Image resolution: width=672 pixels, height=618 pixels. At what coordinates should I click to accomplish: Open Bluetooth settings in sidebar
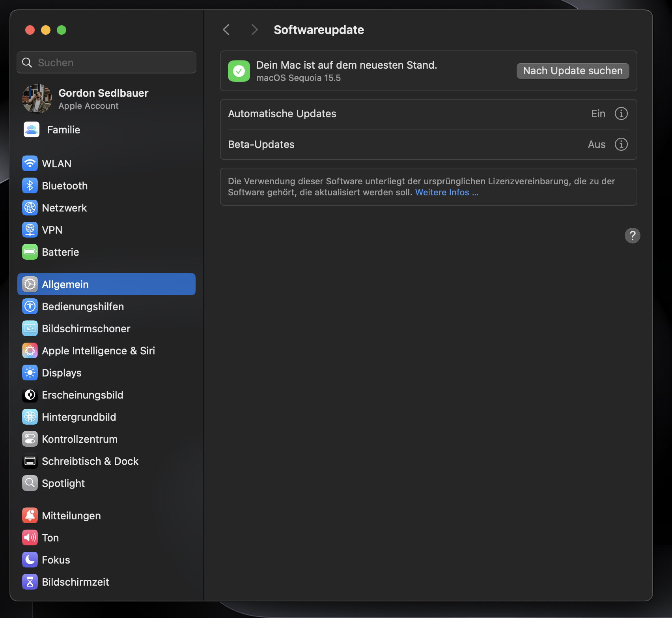point(65,185)
